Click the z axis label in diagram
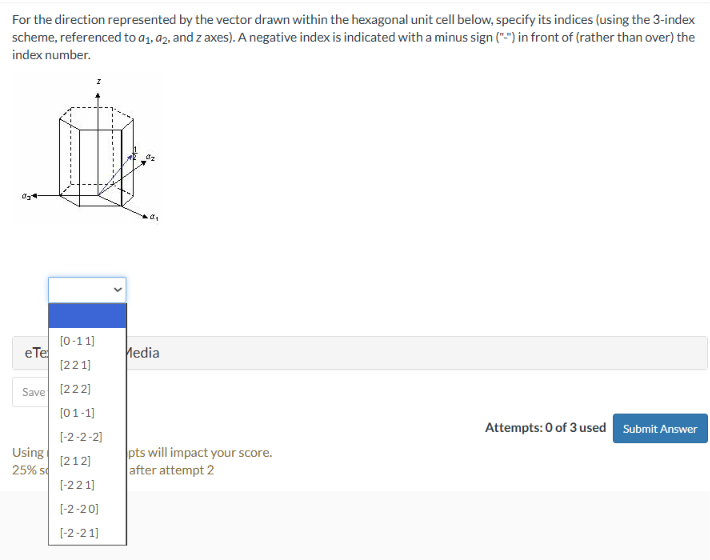Screen dimensions: 710x560 (x=99, y=81)
